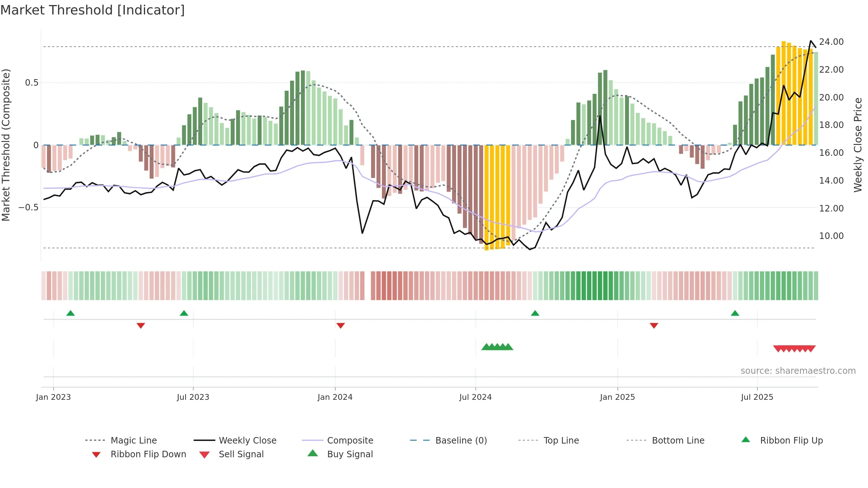The width and height of the screenshot is (868, 488).
Task: Click the Jan 2025 x-axis label
Action: [x=618, y=397]
